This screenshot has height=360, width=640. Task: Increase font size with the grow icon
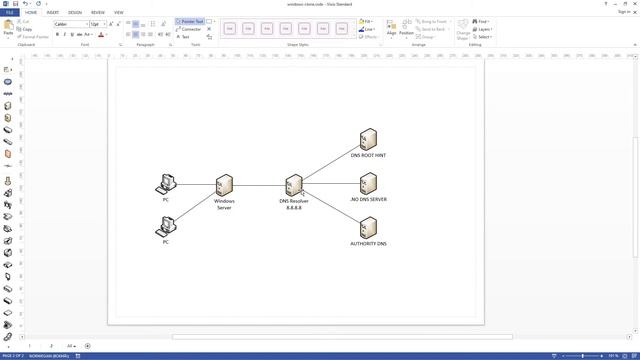(x=111, y=24)
